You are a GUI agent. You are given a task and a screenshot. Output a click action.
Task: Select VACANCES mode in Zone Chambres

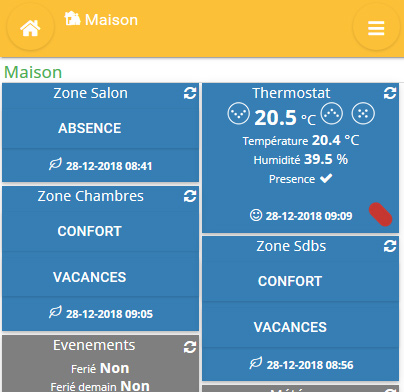(x=90, y=277)
